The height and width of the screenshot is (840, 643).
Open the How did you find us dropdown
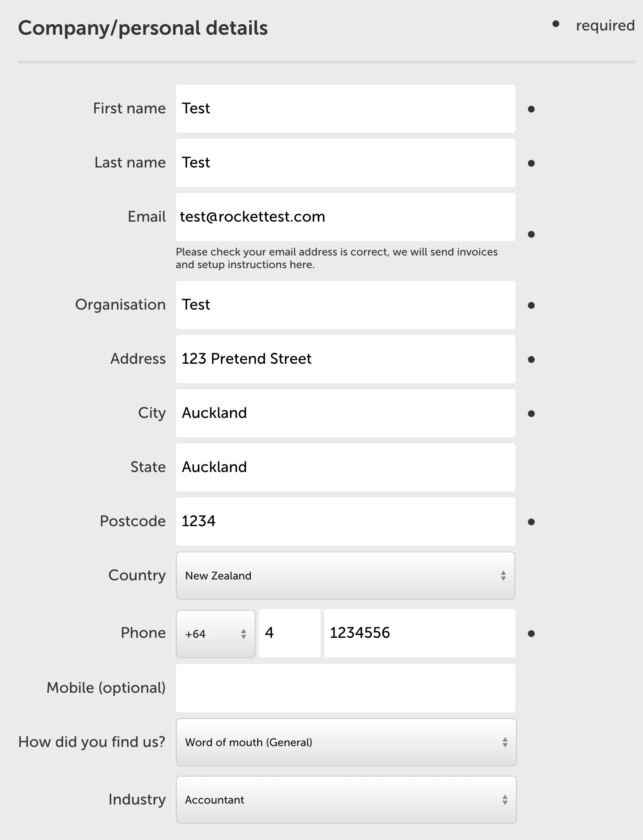[x=346, y=742]
